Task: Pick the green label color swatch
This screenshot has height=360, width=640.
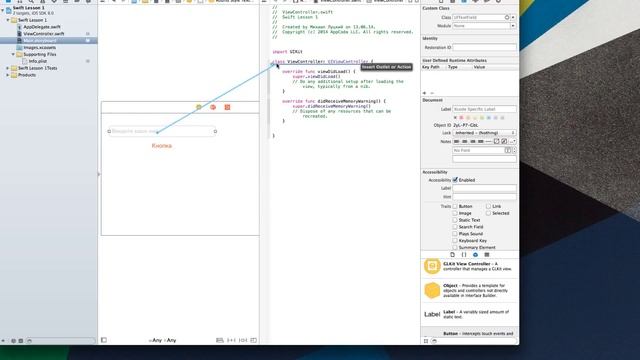Action: pyautogui.click(x=482, y=118)
